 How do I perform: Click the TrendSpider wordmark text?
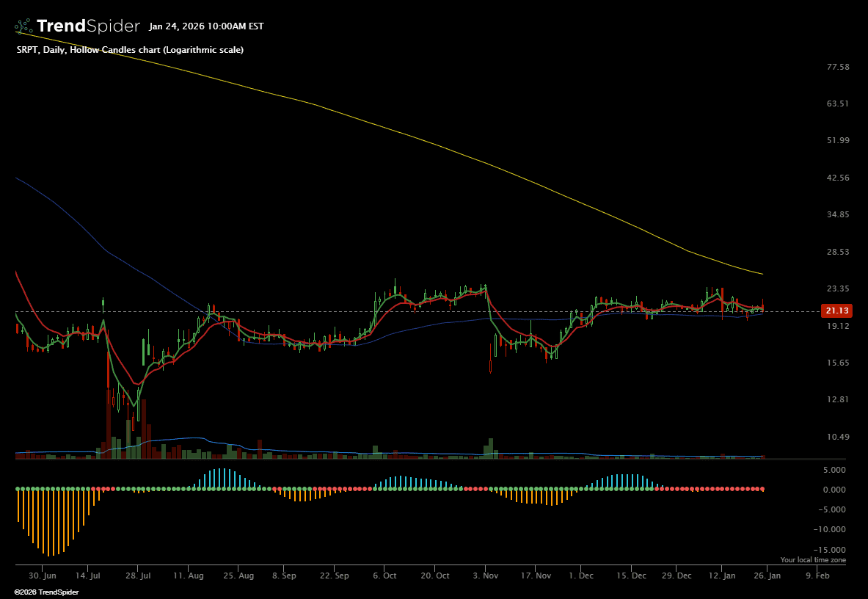coord(88,26)
